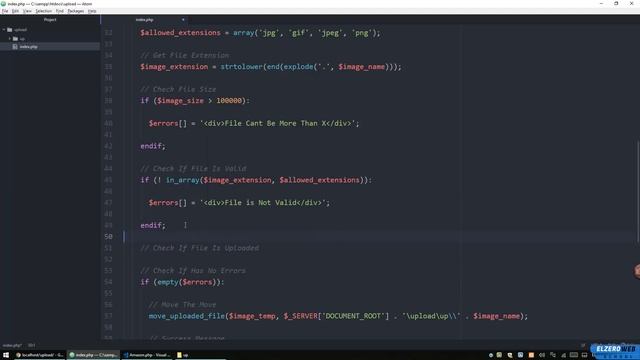The width and height of the screenshot is (640, 360).
Task: Select the Project panel header
Action: click(x=50, y=20)
